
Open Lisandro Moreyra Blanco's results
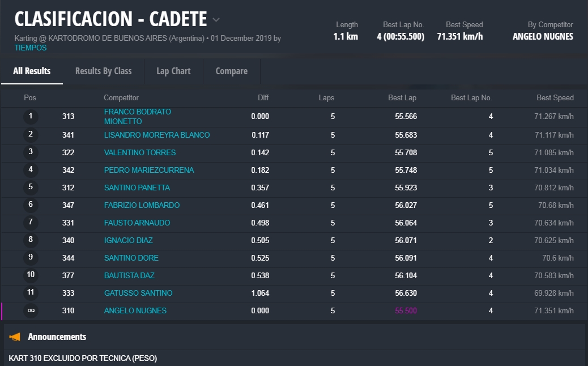pyautogui.click(x=157, y=135)
